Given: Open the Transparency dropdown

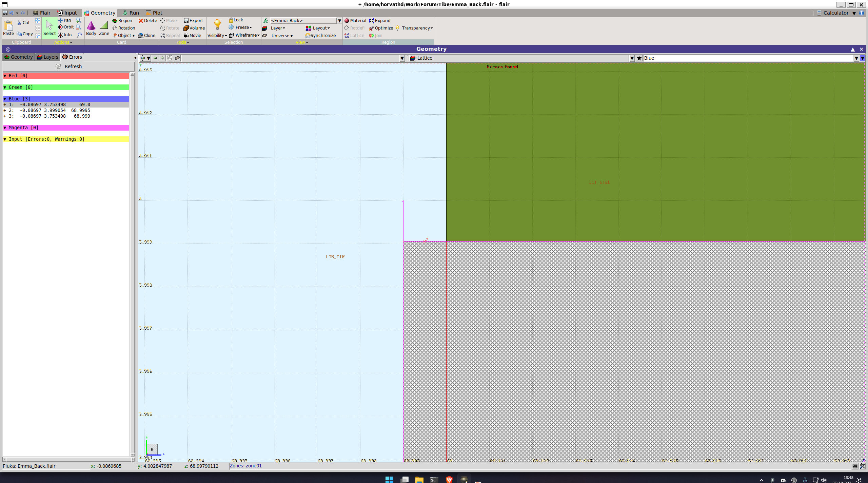Looking at the screenshot, I should pyautogui.click(x=417, y=28).
